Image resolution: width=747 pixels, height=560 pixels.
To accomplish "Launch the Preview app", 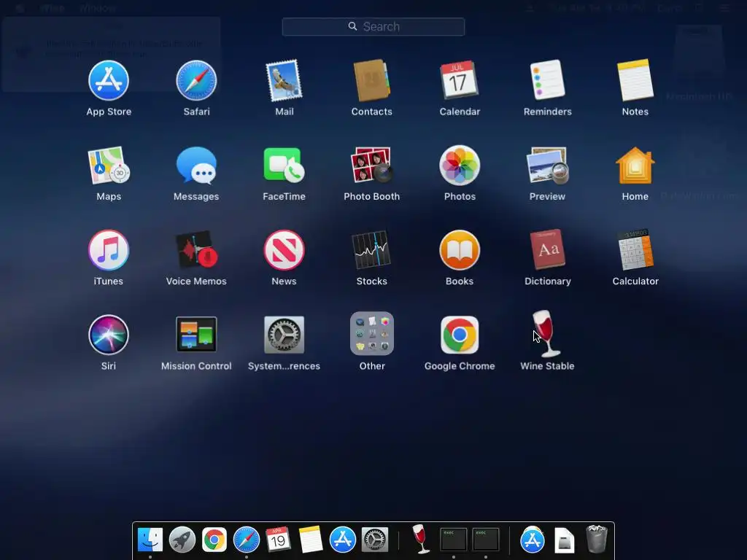I will point(547,166).
